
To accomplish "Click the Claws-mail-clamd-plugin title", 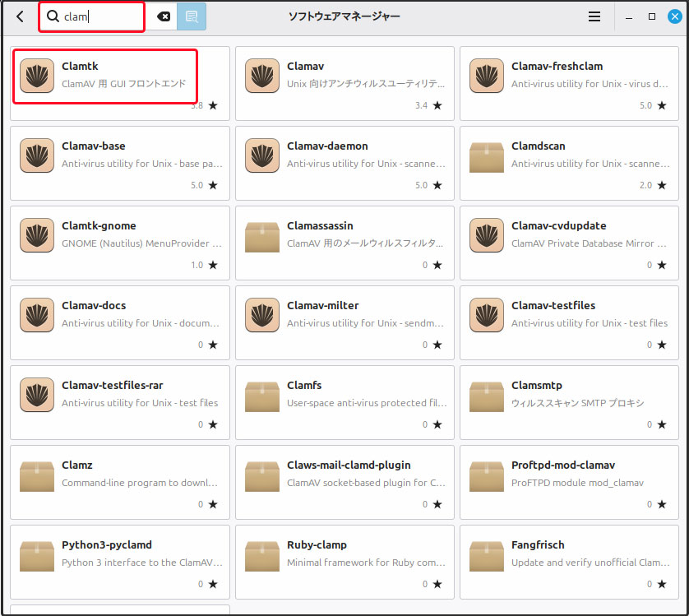I will tap(349, 465).
